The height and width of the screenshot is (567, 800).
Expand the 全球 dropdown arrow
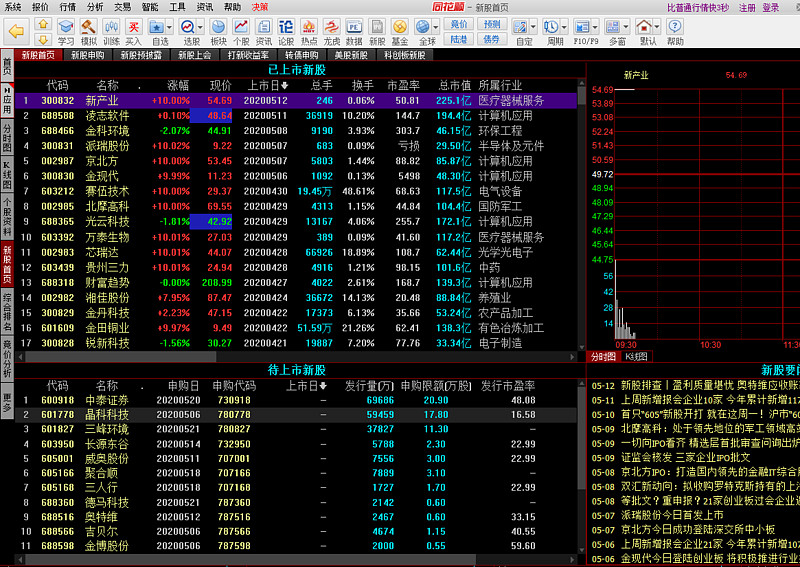click(x=436, y=27)
